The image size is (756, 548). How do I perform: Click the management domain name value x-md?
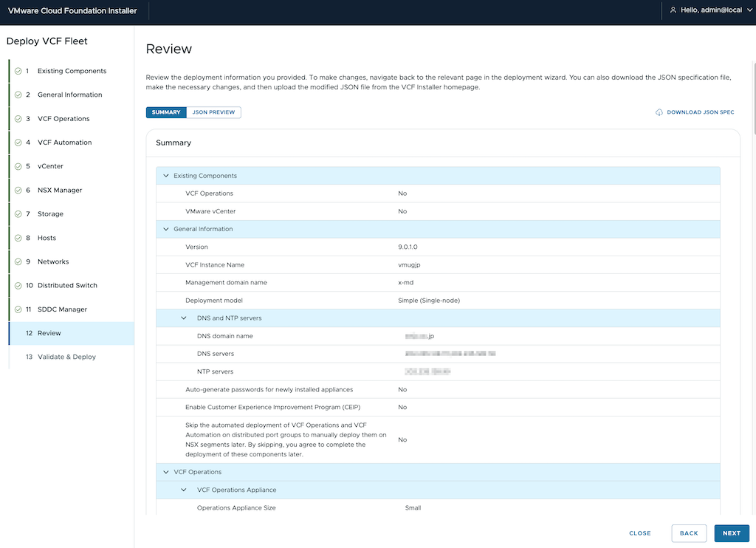click(406, 283)
